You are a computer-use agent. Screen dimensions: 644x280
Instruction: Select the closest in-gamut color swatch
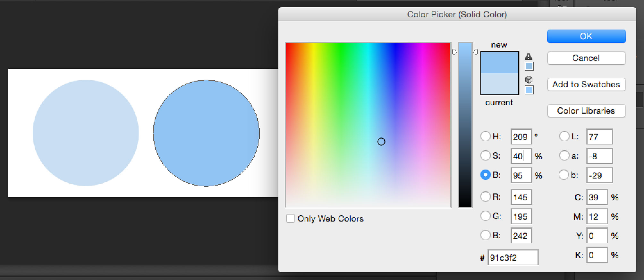tap(529, 66)
